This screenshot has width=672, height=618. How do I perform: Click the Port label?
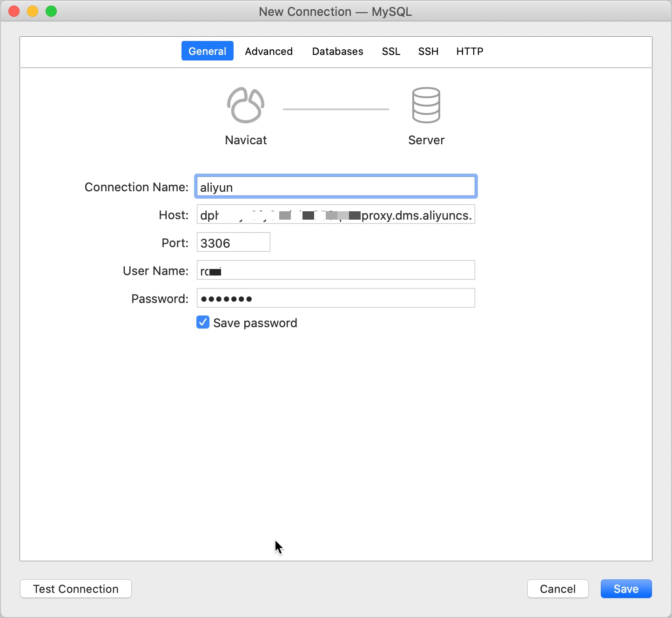click(x=175, y=243)
